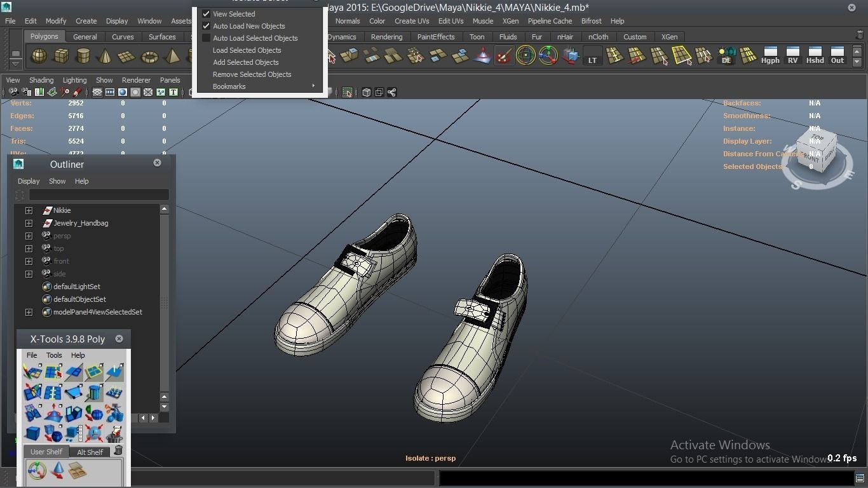The width and height of the screenshot is (868, 488).
Task: Open the Modify menu
Action: [56, 21]
